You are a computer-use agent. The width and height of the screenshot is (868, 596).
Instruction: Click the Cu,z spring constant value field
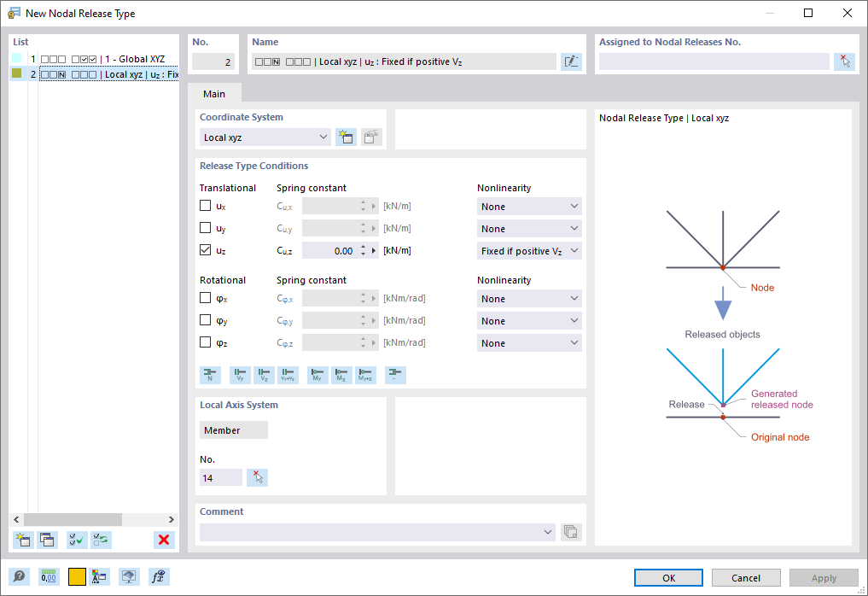click(330, 250)
